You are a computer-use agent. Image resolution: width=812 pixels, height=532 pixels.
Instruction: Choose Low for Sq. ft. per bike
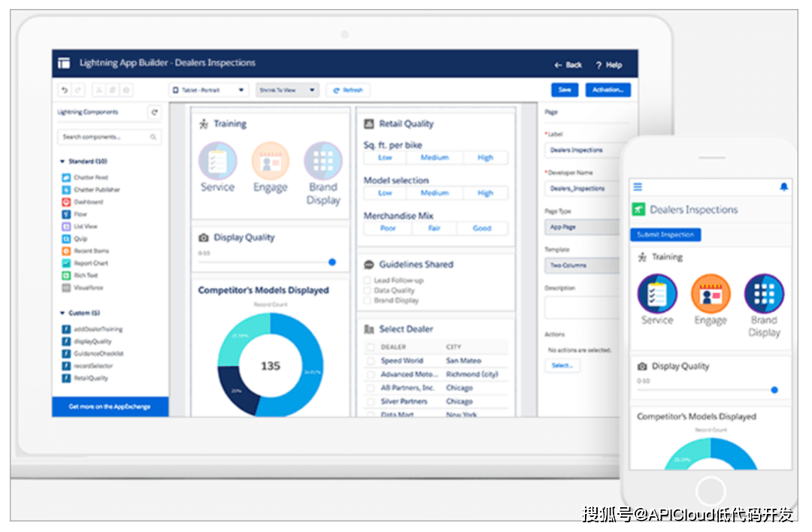[385, 158]
